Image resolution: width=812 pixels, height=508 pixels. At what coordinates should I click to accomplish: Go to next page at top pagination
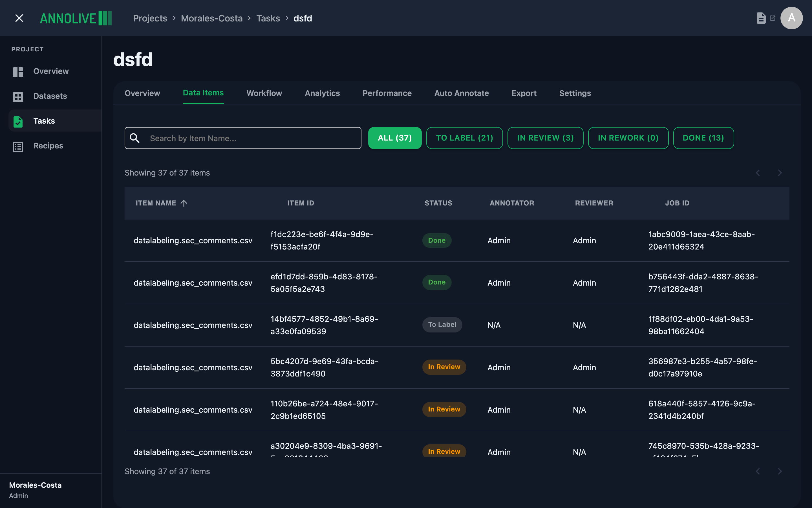[780, 173]
